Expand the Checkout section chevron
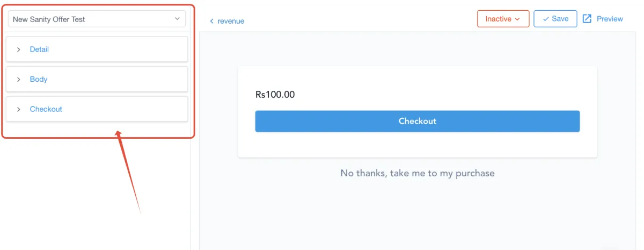Screen dimensions: 644x250 pos(19,109)
